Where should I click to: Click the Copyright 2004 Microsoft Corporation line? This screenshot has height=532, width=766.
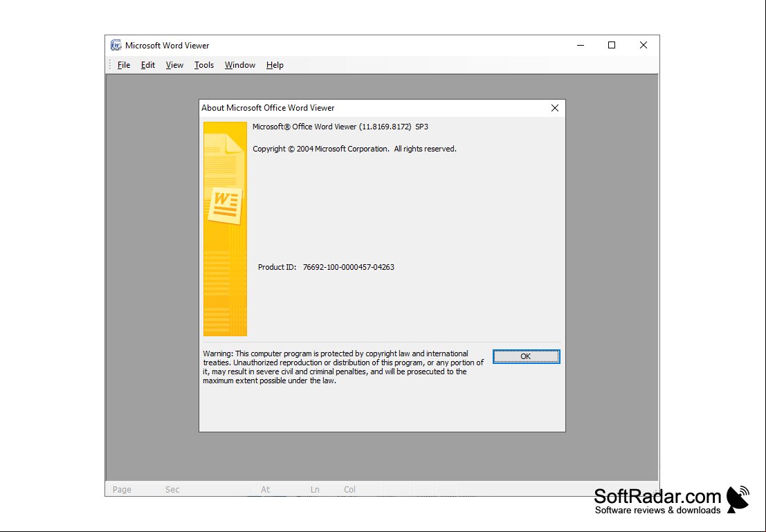[x=355, y=149]
